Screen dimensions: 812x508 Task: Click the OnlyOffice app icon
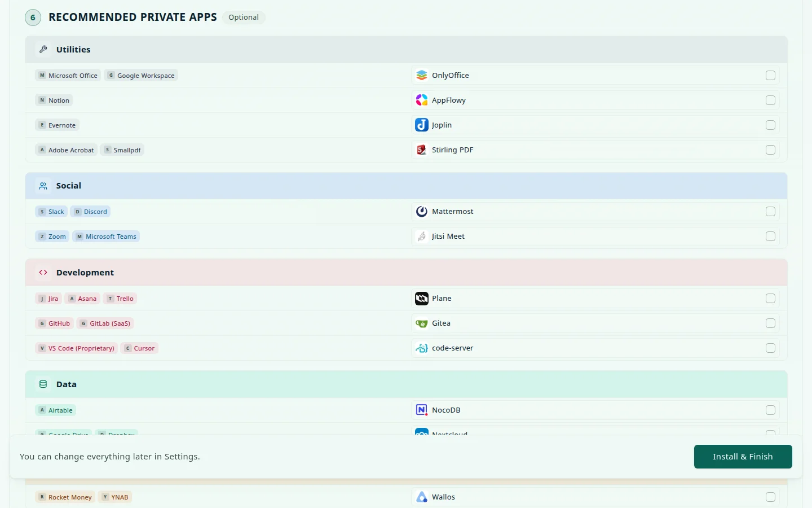tap(422, 75)
